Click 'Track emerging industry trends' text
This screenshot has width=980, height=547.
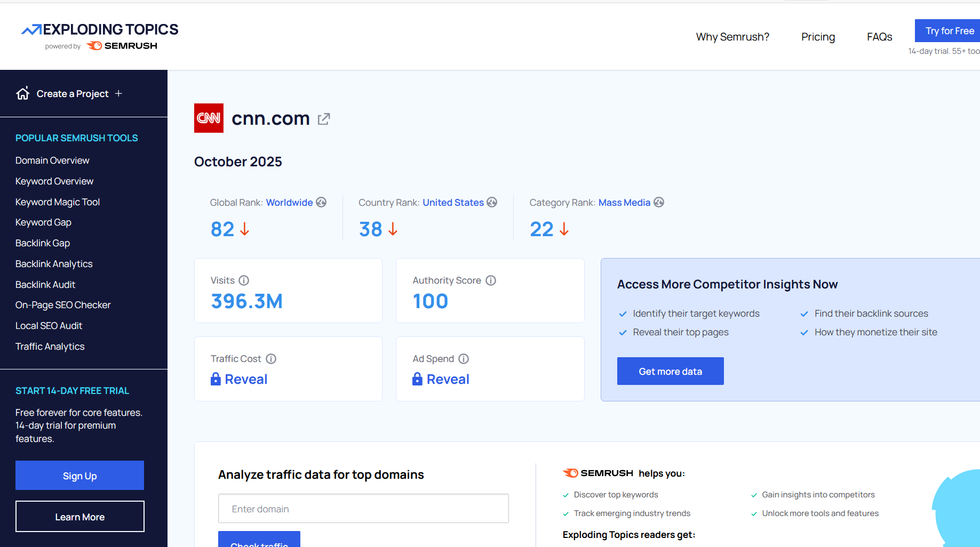click(632, 513)
